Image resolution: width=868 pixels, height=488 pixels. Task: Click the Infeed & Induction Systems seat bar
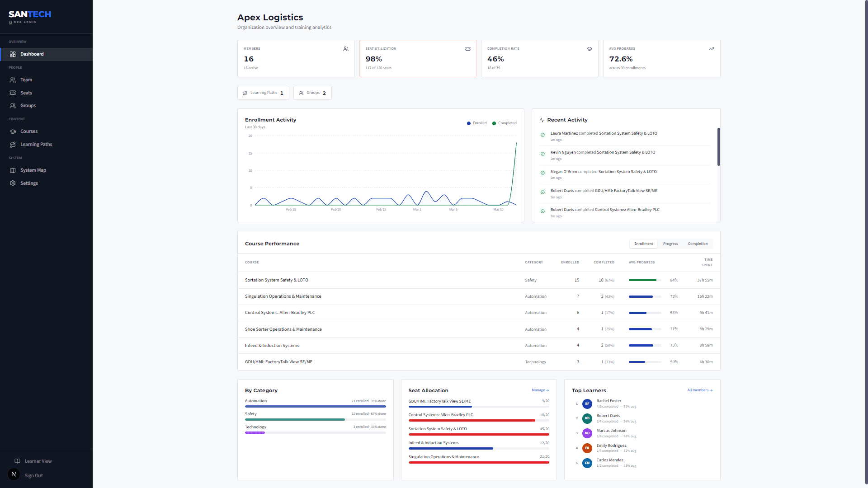point(479,449)
